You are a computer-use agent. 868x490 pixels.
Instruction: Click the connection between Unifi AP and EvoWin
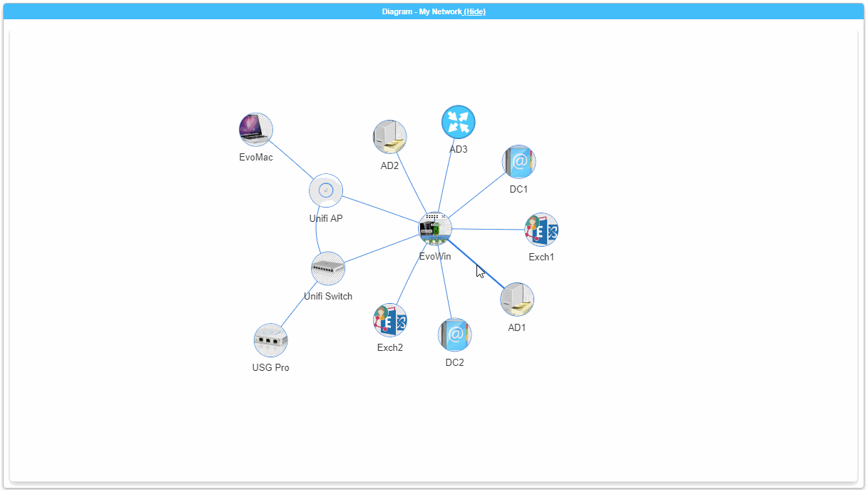[379, 209]
